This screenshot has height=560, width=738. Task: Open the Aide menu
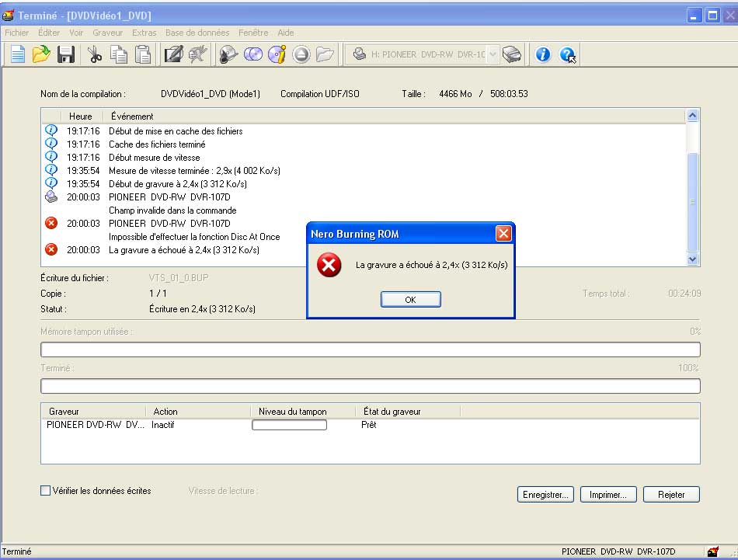click(x=286, y=33)
